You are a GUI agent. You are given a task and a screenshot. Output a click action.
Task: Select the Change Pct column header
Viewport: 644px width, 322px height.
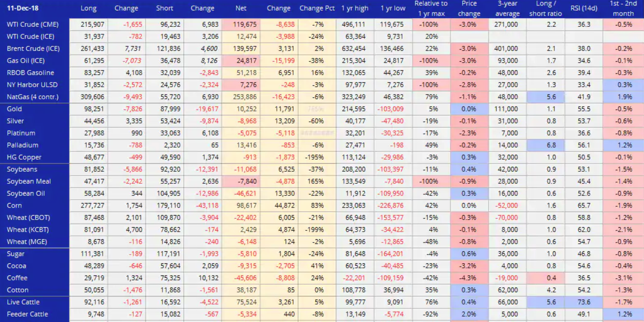tap(317, 8)
